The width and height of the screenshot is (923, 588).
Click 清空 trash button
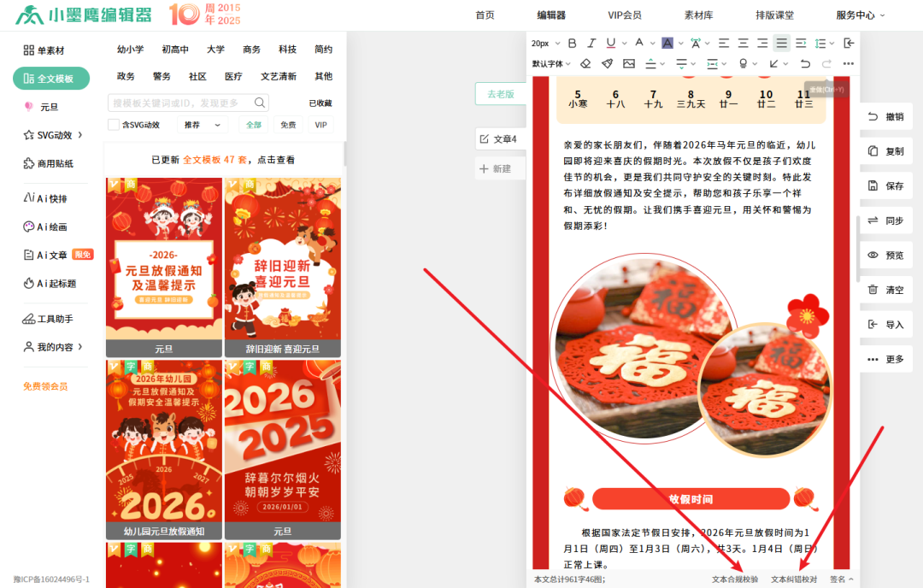coord(886,291)
